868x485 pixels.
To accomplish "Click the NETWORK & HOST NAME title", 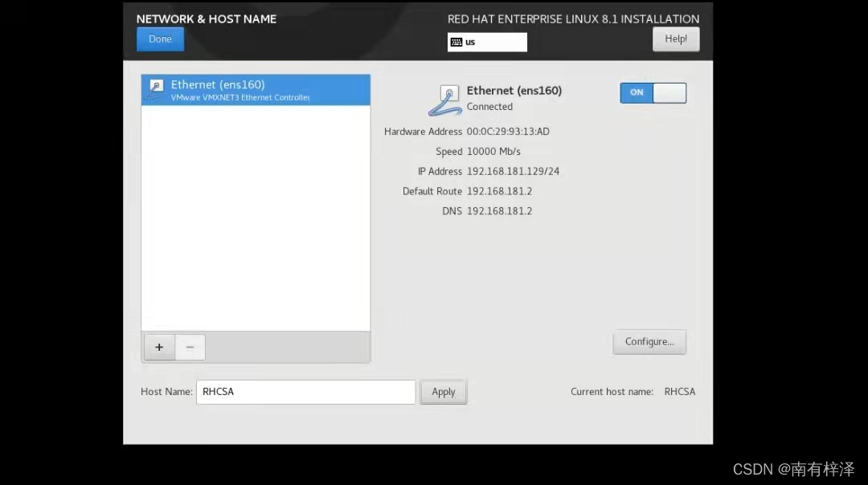I will click(207, 18).
